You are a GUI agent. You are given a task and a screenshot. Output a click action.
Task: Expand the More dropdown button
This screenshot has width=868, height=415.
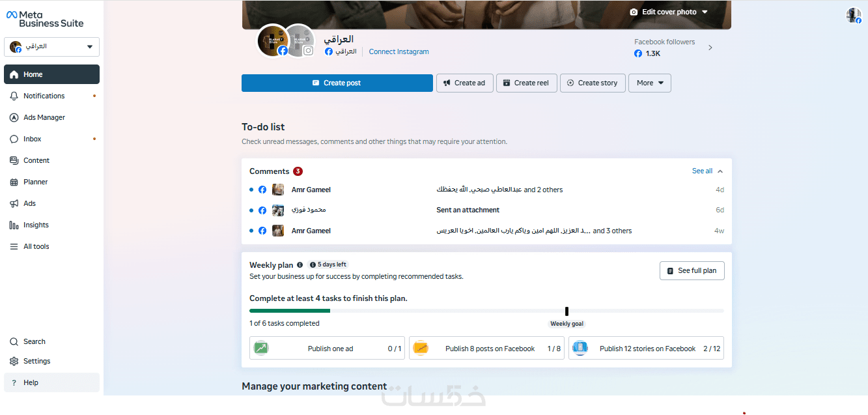pyautogui.click(x=649, y=83)
